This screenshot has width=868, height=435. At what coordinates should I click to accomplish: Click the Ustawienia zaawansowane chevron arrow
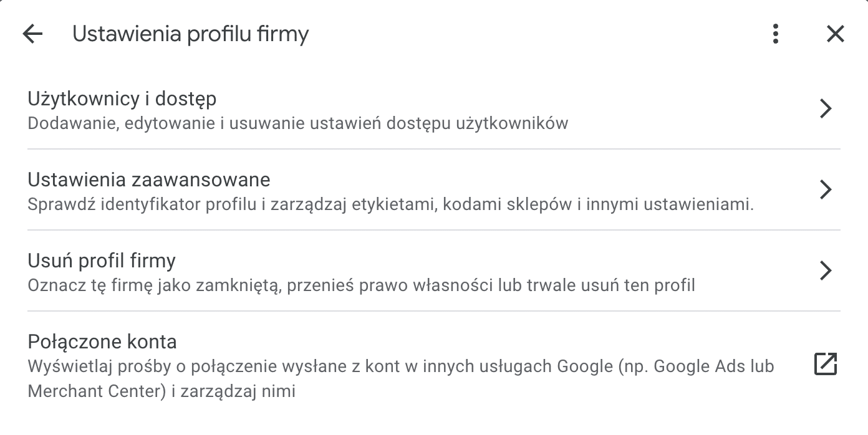(826, 189)
